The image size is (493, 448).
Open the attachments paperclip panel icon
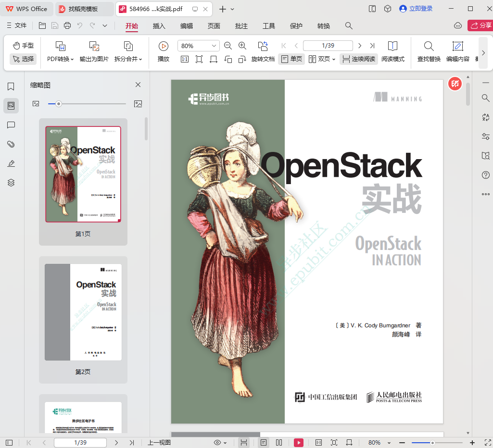point(11,144)
